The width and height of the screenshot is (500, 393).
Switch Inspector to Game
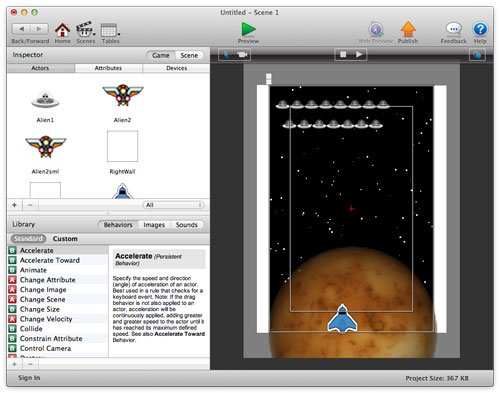161,55
